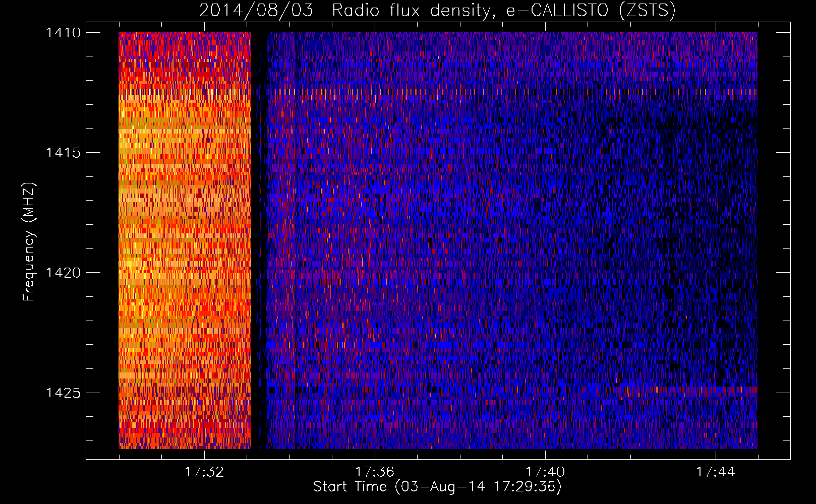This screenshot has height=504, width=816.
Task: Click the bright orange burst region of spectrogram
Action: pyautogui.click(x=185, y=240)
